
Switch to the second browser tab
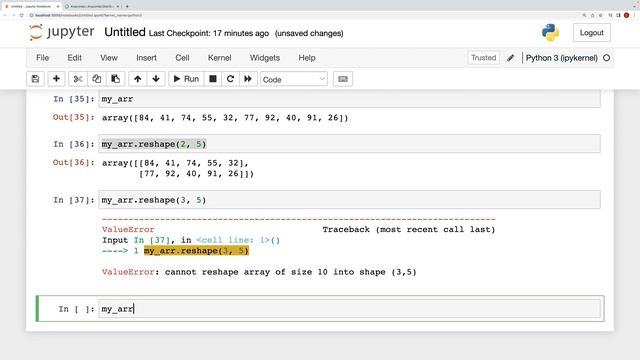(92, 6)
